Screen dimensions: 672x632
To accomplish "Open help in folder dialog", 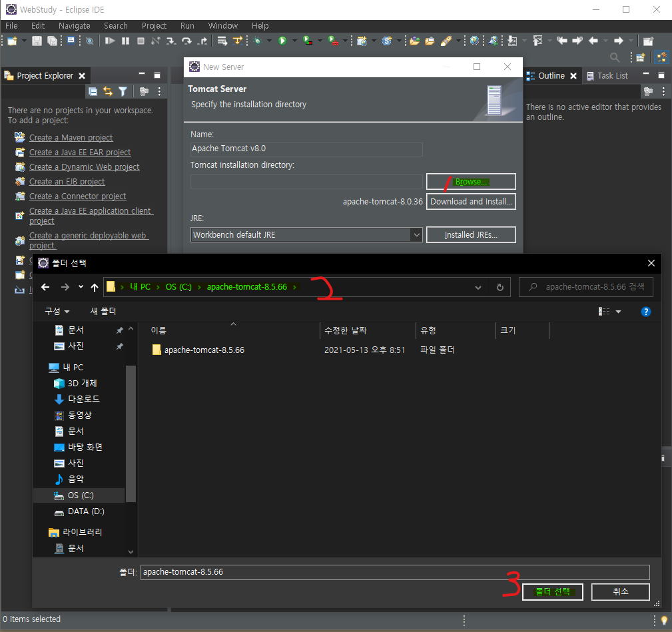I will (x=645, y=312).
